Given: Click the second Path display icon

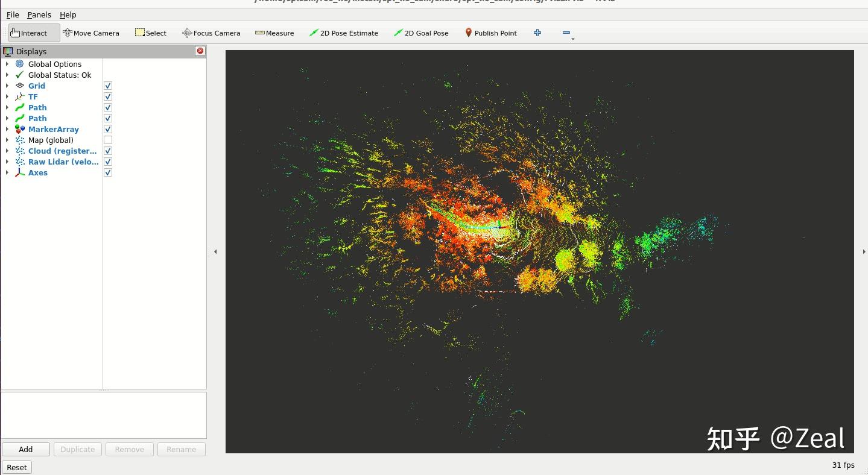Looking at the screenshot, I should click(20, 118).
